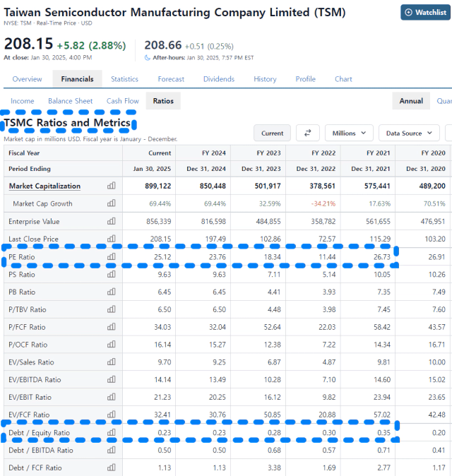Open the Dividends tab
This screenshot has height=476, width=452.
click(x=219, y=79)
